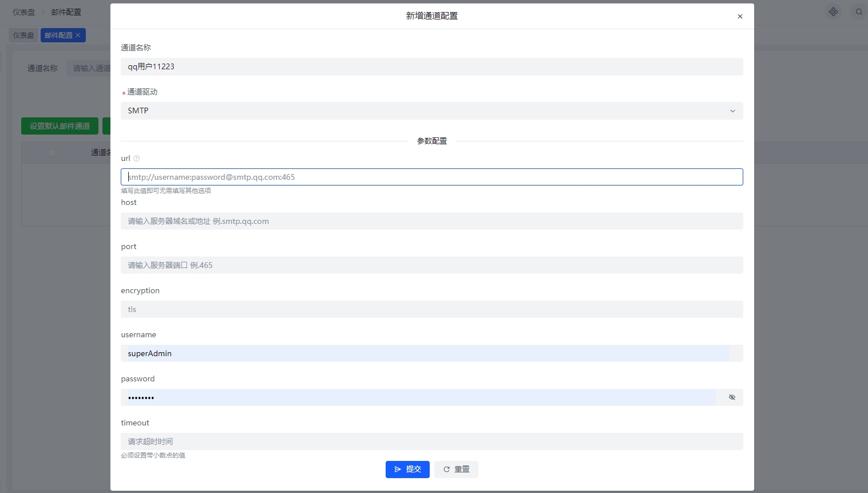The image size is (868, 493).
Task: Click the timeout input field
Action: point(431,441)
